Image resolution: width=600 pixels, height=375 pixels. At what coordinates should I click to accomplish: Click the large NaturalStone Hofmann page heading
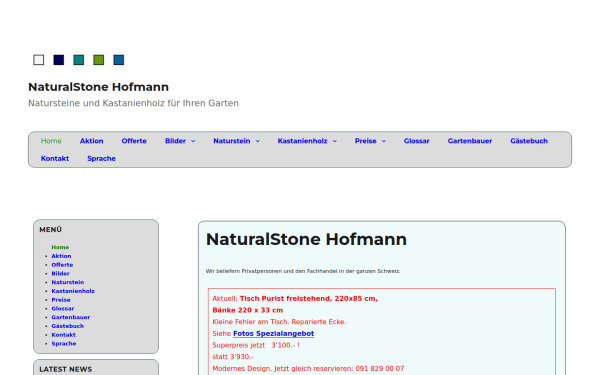(306, 240)
